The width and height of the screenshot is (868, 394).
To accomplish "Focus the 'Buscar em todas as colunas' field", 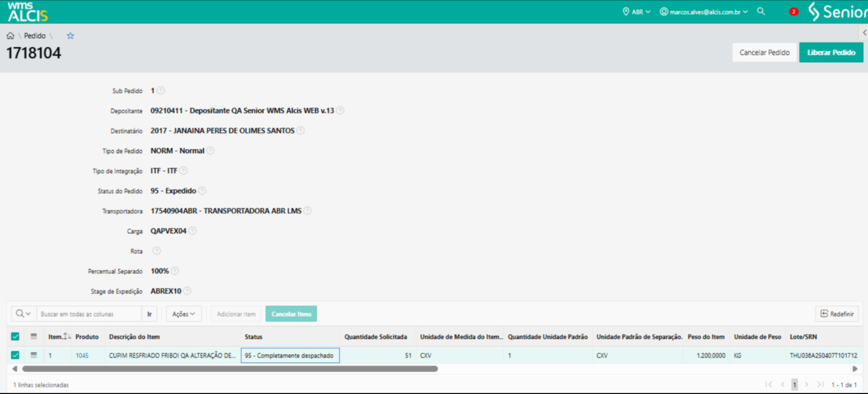I will coord(89,314).
